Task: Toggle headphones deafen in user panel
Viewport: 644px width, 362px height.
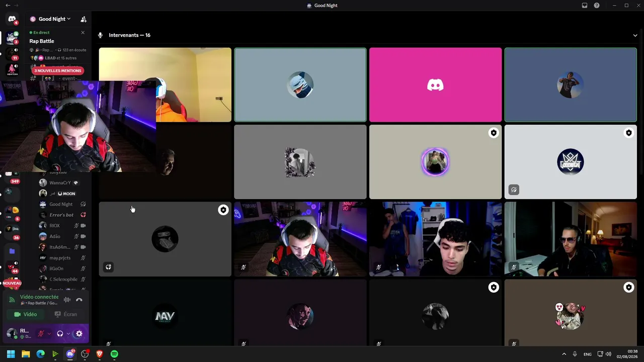Action: pyautogui.click(x=60, y=333)
